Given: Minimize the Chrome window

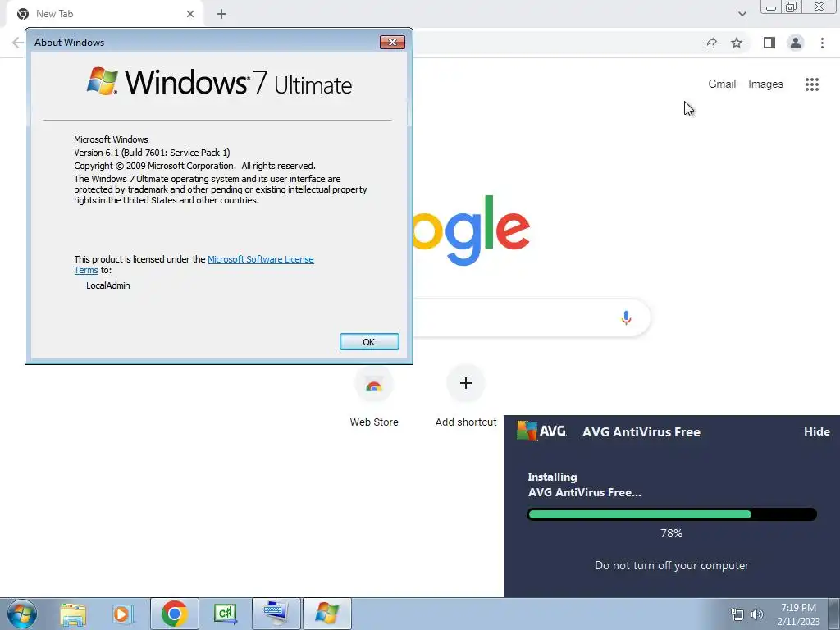Looking at the screenshot, I should (x=771, y=7).
